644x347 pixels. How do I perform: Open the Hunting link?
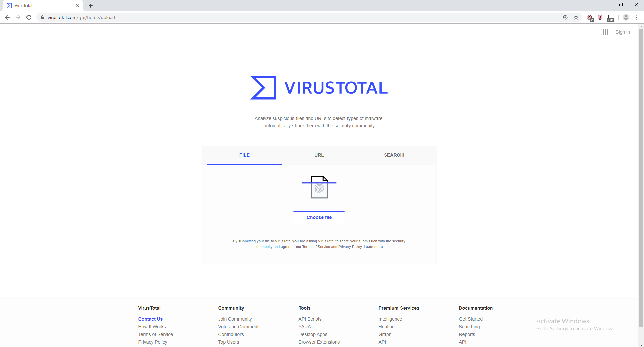tap(386, 327)
